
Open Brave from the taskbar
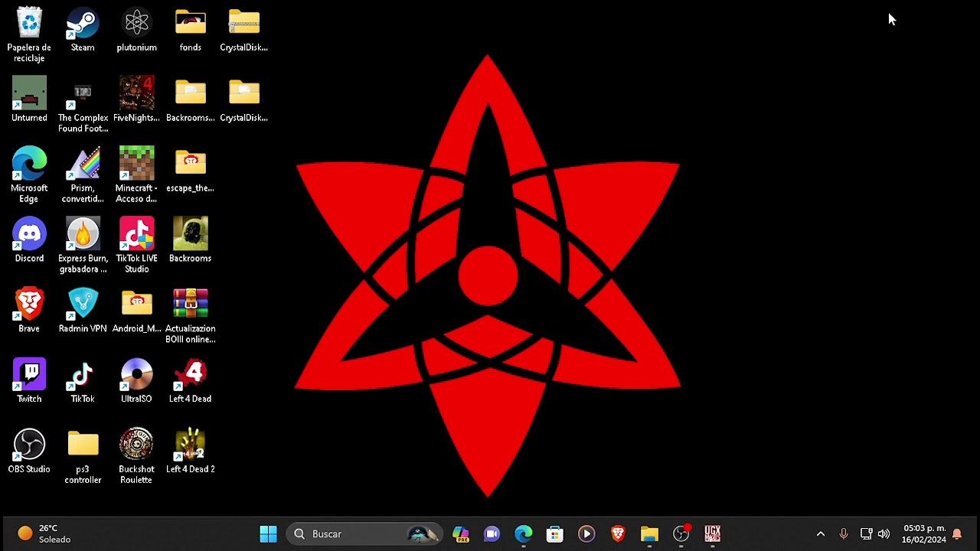(x=618, y=534)
